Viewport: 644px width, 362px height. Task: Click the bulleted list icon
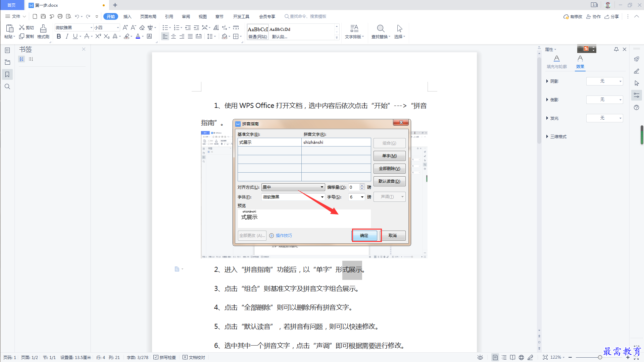click(165, 27)
